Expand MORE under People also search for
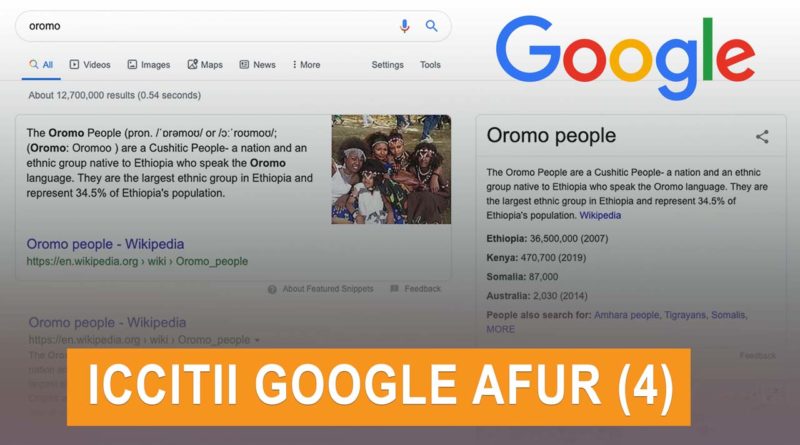 tap(501, 329)
